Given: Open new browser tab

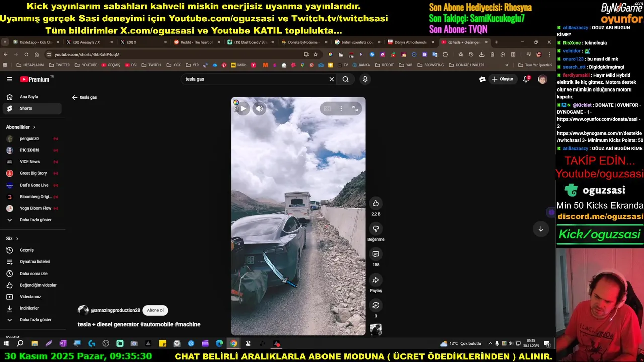Looking at the screenshot, I should click(497, 42).
